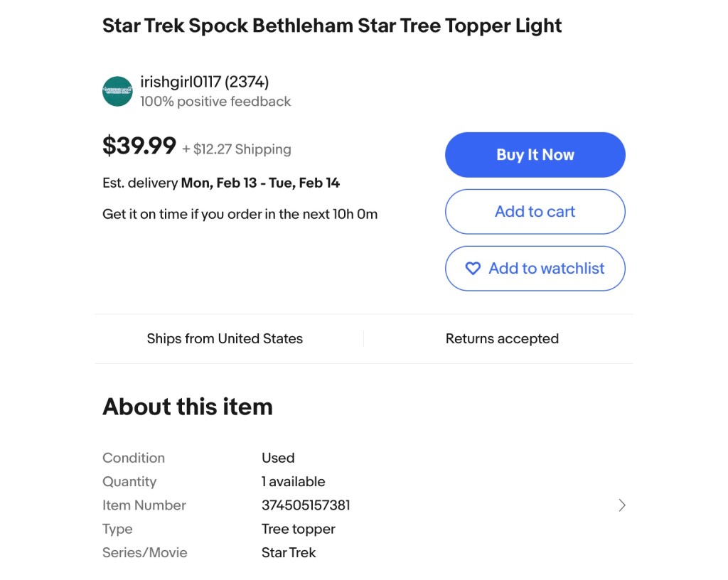This screenshot has width=728, height=580.
Task: Click the Type value Tree topper
Action: pyautogui.click(x=298, y=529)
